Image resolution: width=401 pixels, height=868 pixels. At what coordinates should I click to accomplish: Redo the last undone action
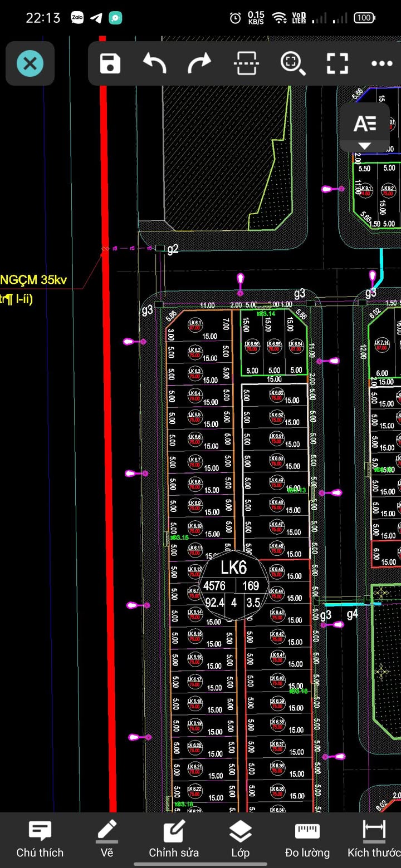(199, 63)
